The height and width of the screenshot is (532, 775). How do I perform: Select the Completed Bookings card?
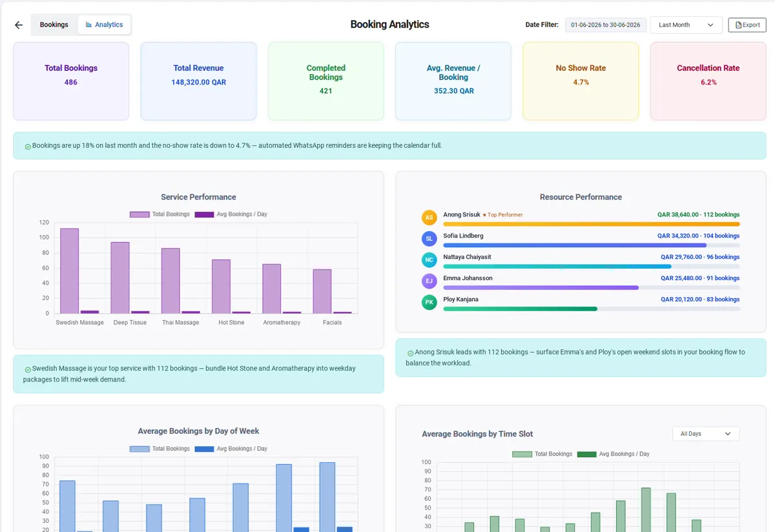pyautogui.click(x=325, y=81)
